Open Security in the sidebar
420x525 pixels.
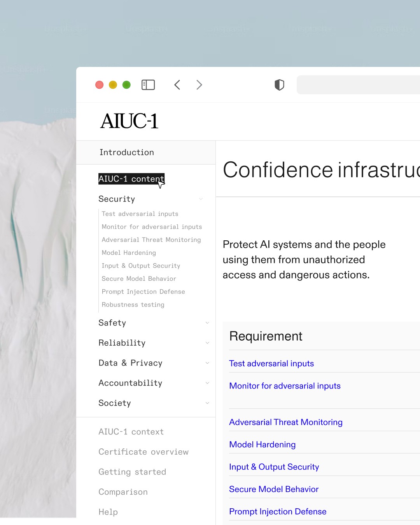(117, 199)
